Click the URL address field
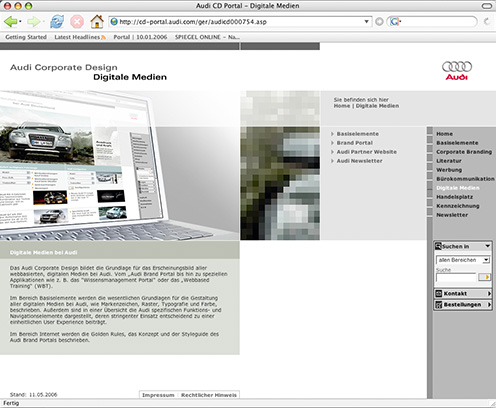Screen dimensions: 496x408 (x=240, y=22)
